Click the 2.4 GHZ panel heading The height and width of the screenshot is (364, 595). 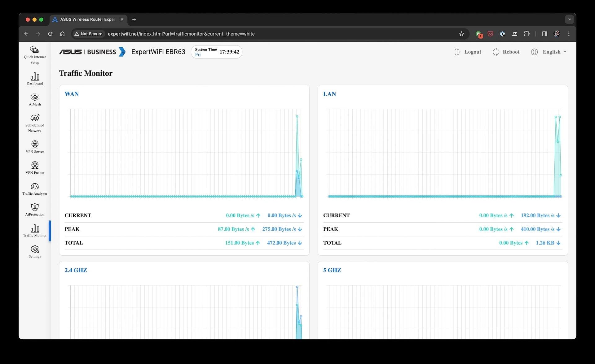point(76,270)
